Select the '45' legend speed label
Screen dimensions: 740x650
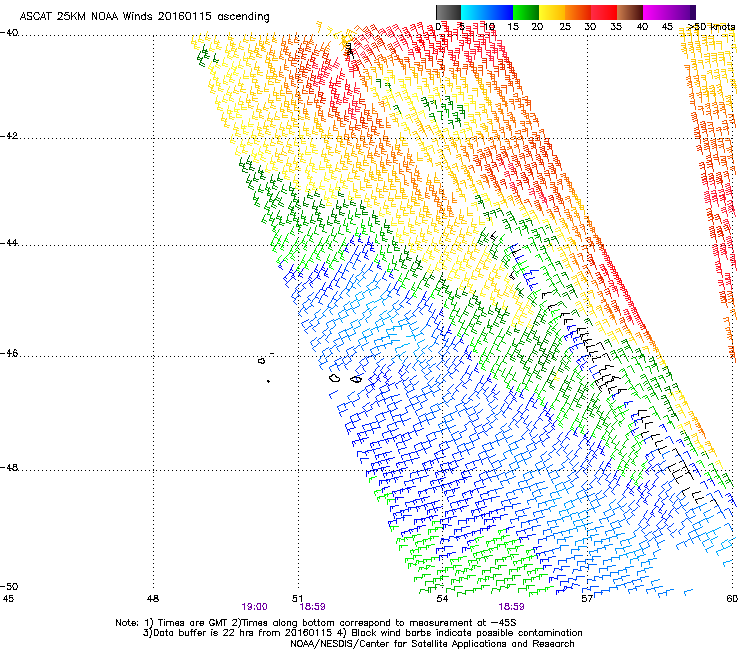(667, 27)
